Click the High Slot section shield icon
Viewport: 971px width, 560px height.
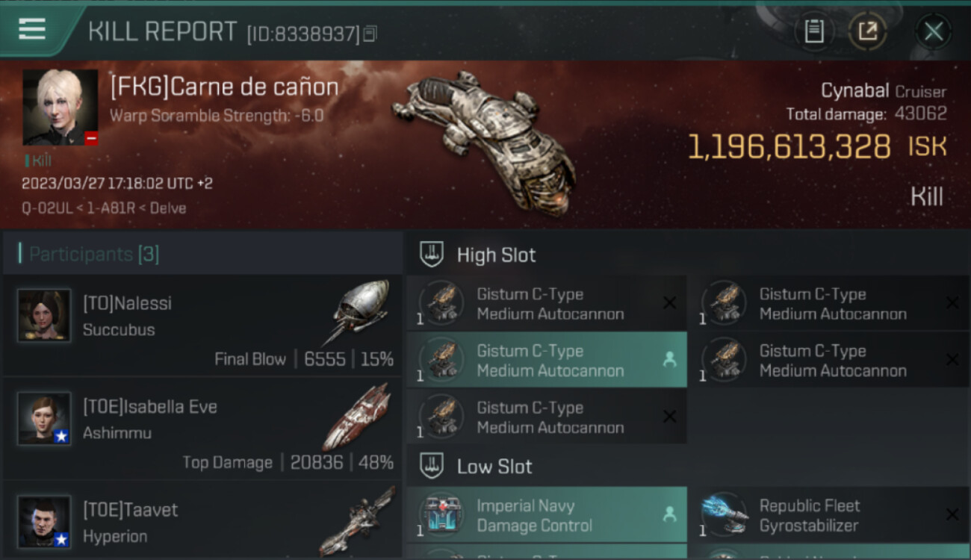tap(432, 255)
